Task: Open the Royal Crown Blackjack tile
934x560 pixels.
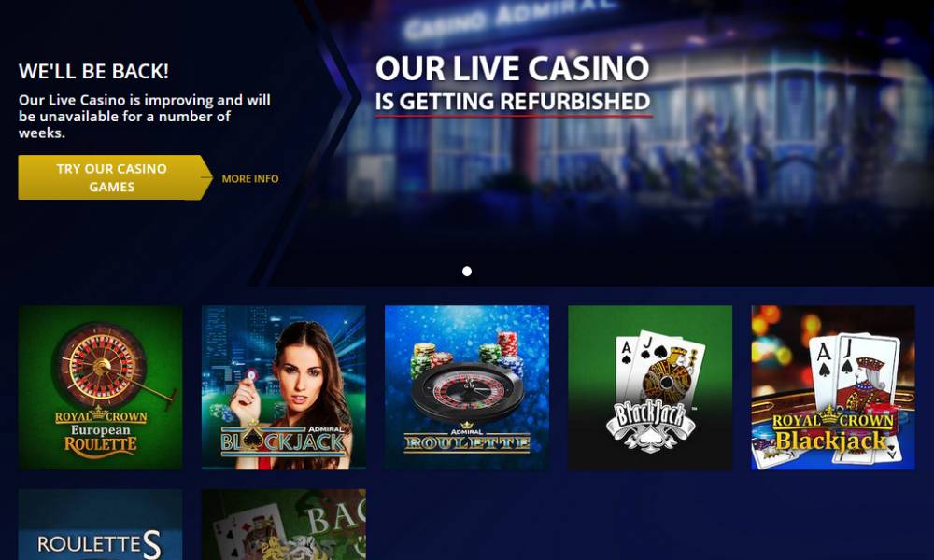Action: 833,387
